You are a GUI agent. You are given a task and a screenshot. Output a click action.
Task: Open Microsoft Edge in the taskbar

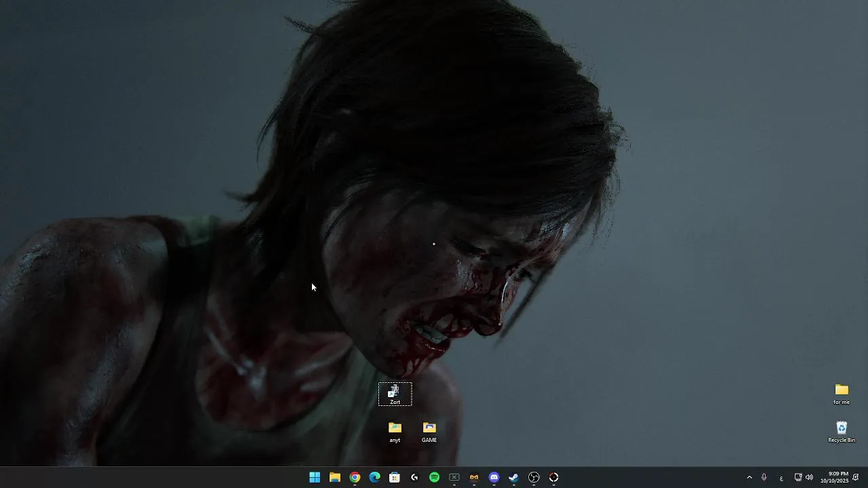tap(374, 477)
